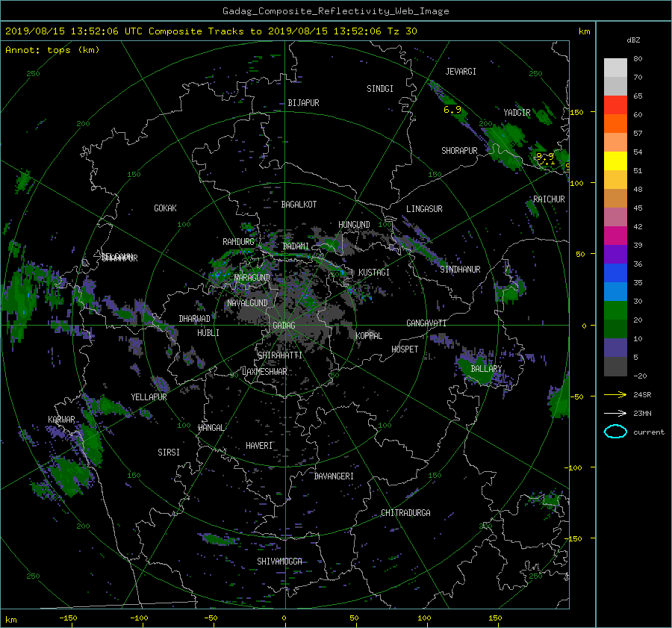Click the 24SR legend text
The width and height of the screenshot is (672, 628).
click(642, 395)
